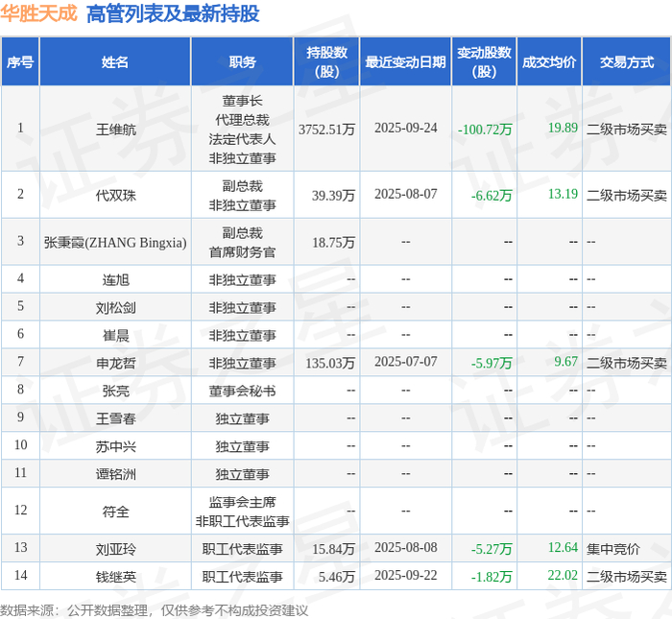The image size is (672, 619).
Task: Click the 华胜天成 company name title
Action: click(x=38, y=13)
